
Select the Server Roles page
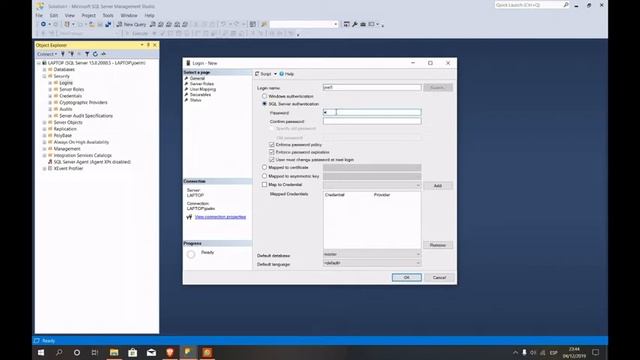pos(202,84)
